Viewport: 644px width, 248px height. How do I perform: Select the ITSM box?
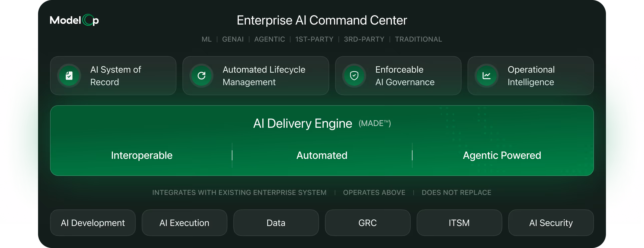pos(459,223)
